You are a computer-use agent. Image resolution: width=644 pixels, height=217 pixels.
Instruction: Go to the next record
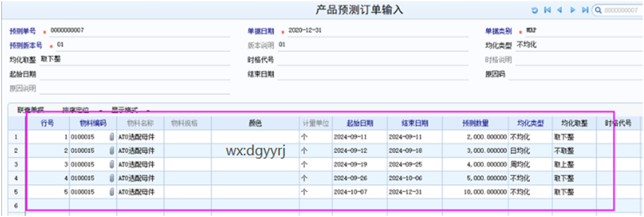point(573,10)
